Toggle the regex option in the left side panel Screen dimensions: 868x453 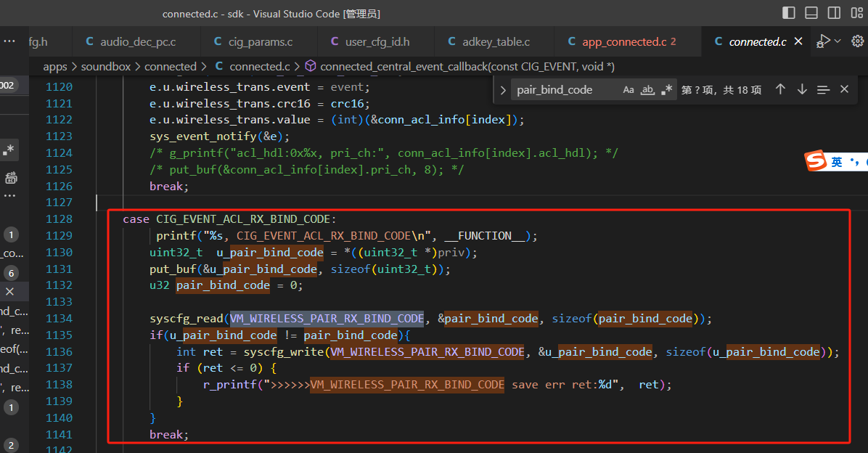9,150
